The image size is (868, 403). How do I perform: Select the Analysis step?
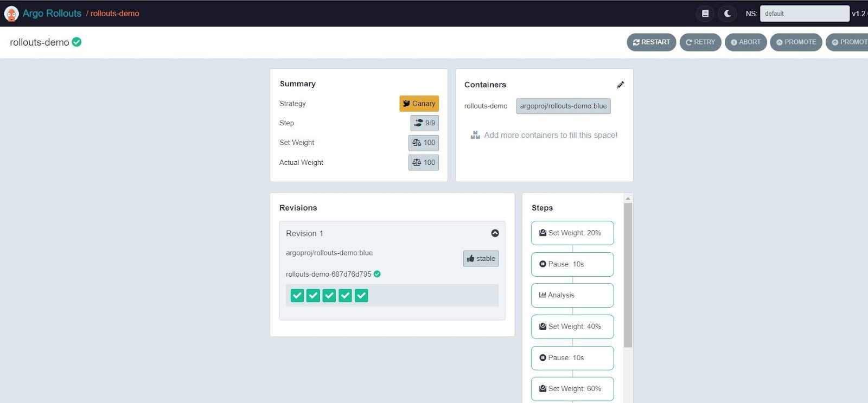coord(572,296)
